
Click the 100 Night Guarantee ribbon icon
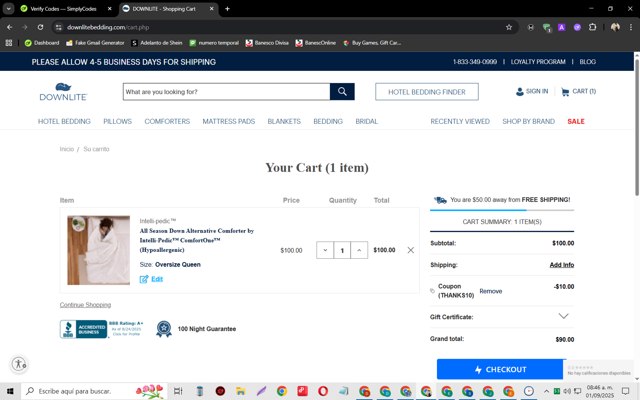coord(164,329)
